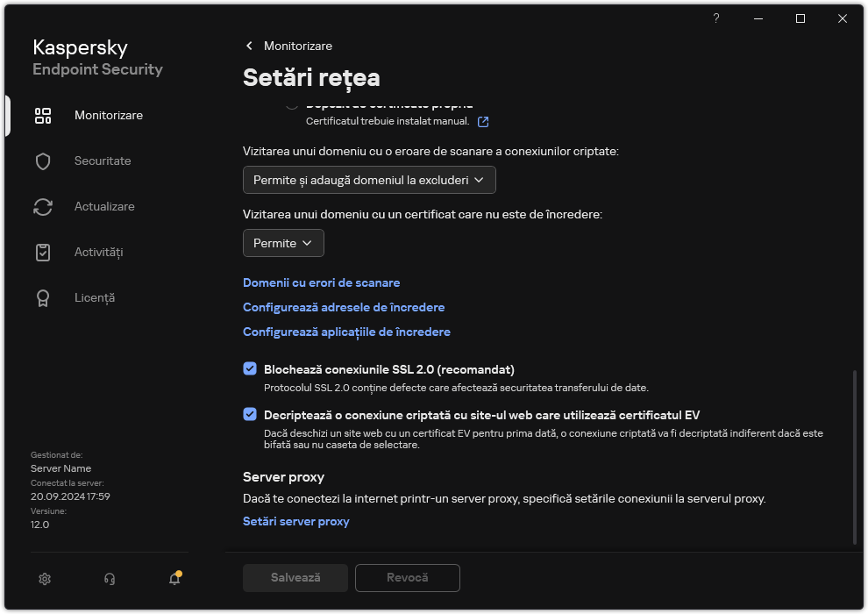Open Licență using the key icon
868x614 pixels.
(x=43, y=297)
